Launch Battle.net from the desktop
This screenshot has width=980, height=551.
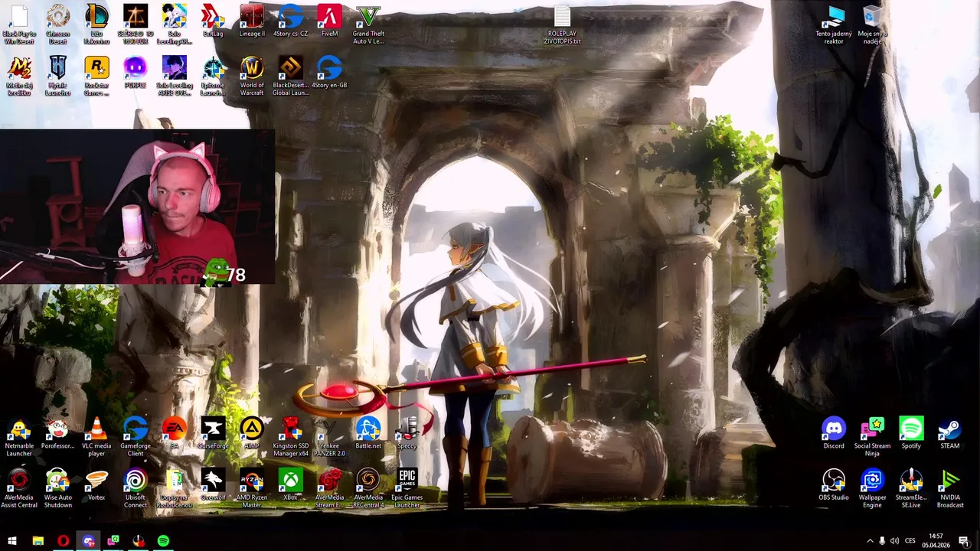coord(368,433)
